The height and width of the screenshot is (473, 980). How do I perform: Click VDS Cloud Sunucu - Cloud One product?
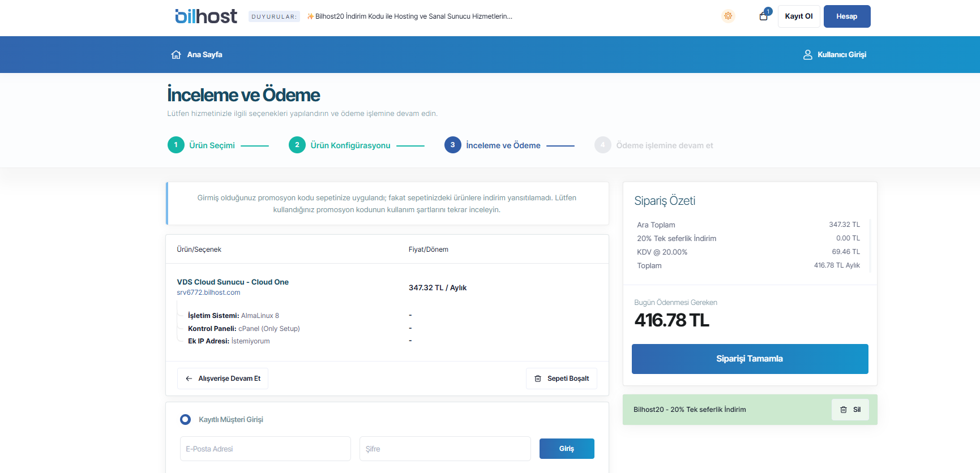(233, 282)
